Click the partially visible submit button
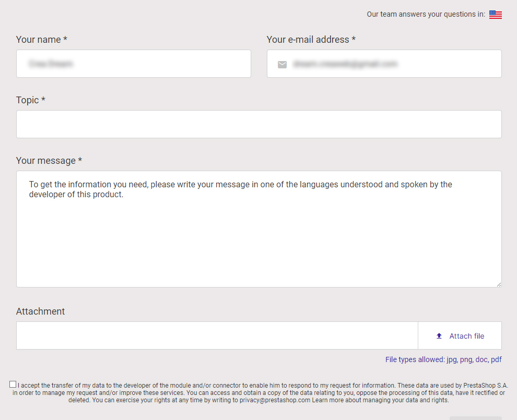This screenshot has width=517, height=420. pyautogui.click(x=475, y=418)
